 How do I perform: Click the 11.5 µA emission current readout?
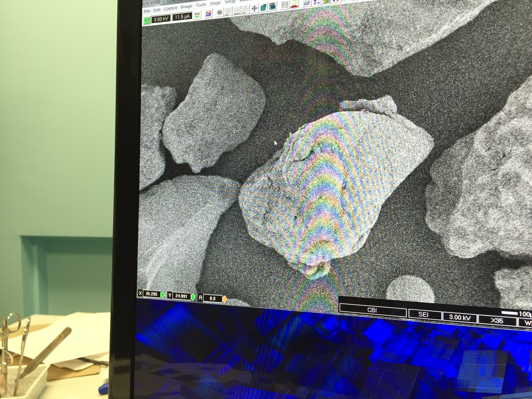pyautogui.click(x=182, y=17)
